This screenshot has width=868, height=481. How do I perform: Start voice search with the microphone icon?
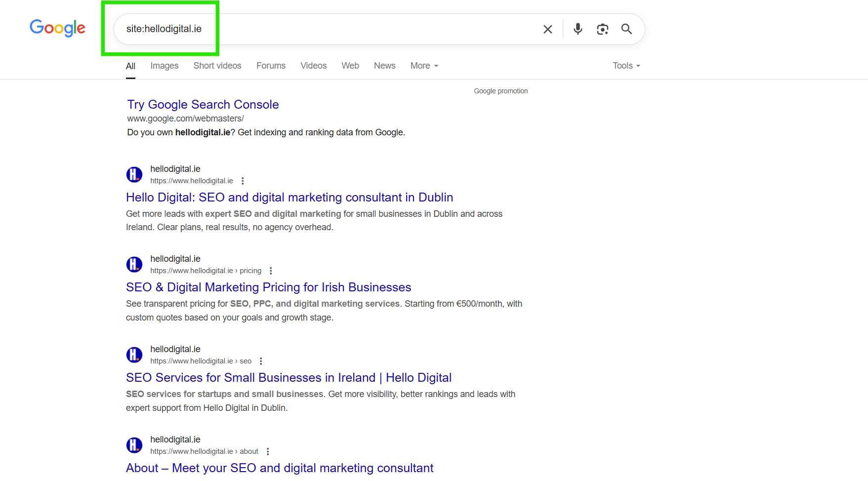(578, 29)
